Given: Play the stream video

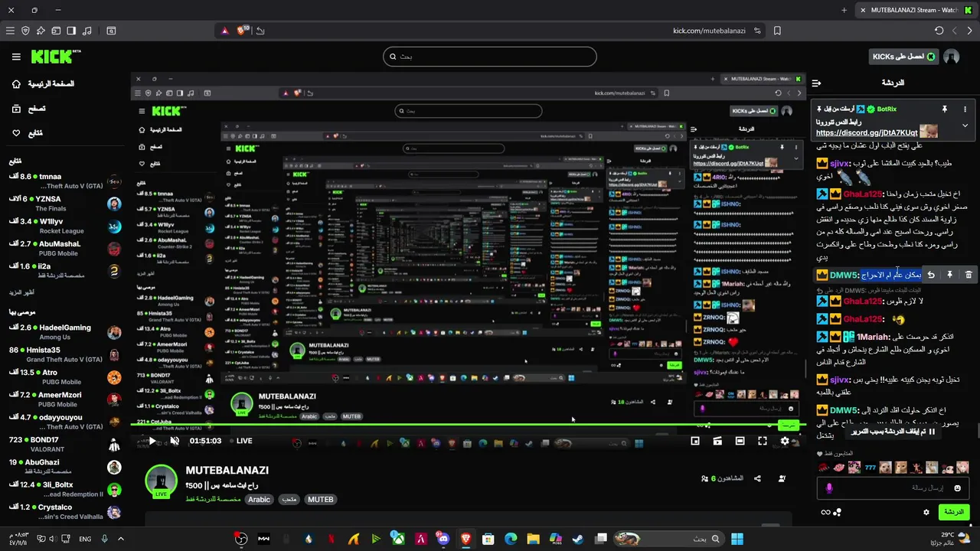Looking at the screenshot, I should coord(152,441).
